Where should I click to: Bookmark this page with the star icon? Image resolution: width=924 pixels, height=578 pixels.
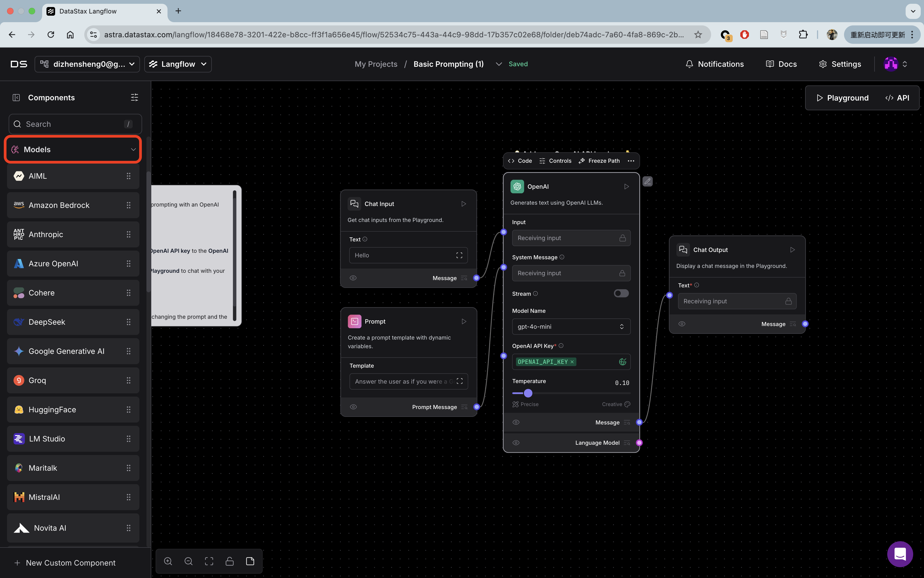pyautogui.click(x=698, y=35)
